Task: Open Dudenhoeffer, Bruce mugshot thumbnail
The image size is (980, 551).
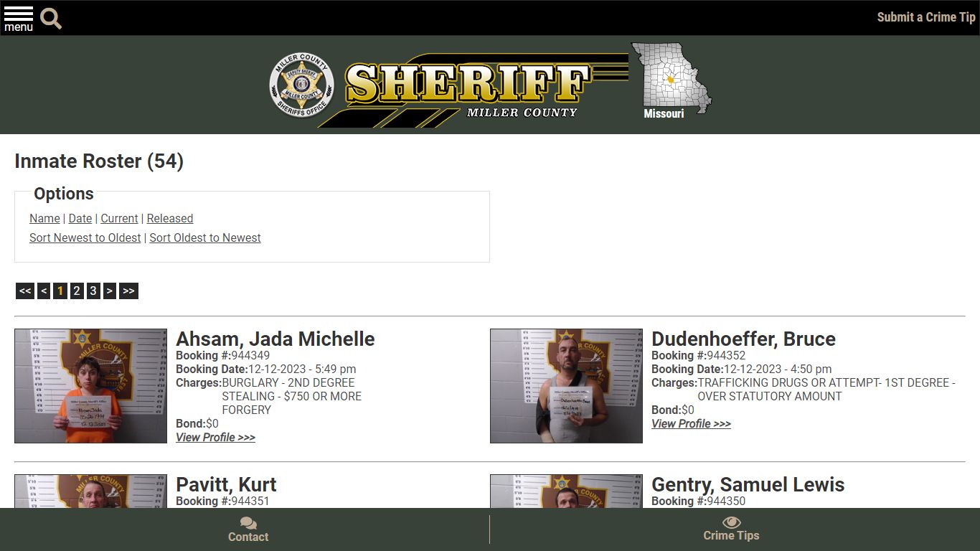Action: tap(566, 386)
